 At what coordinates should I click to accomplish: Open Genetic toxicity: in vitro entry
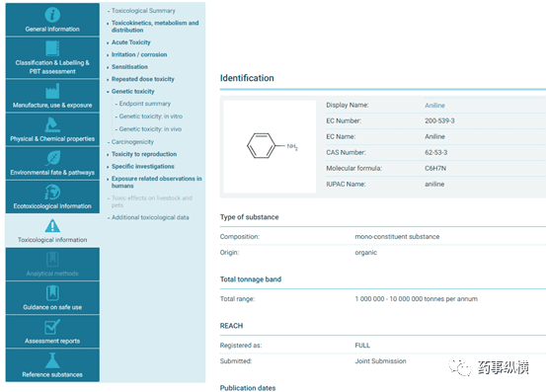click(x=150, y=117)
